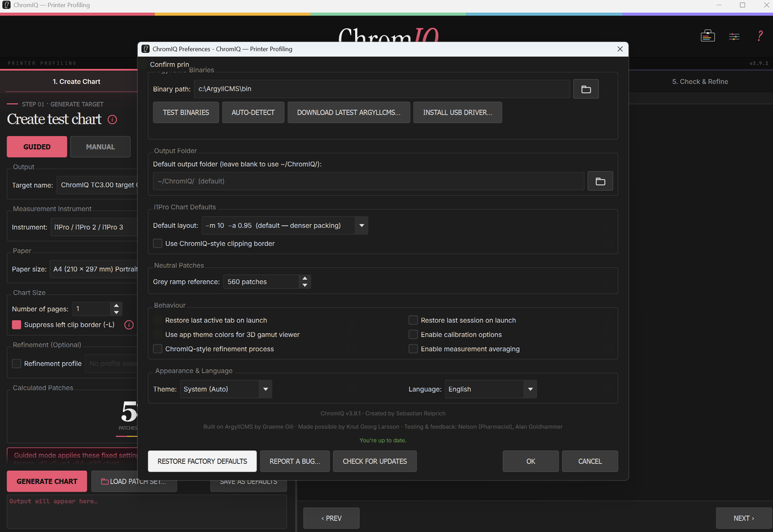Click CHECK FOR UPDATES button

(375, 461)
